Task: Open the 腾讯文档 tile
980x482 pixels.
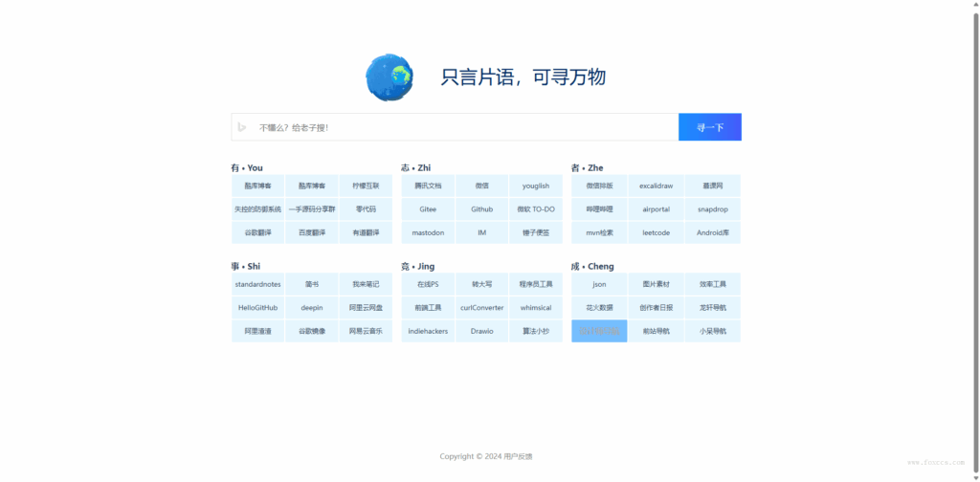Action: (428, 186)
